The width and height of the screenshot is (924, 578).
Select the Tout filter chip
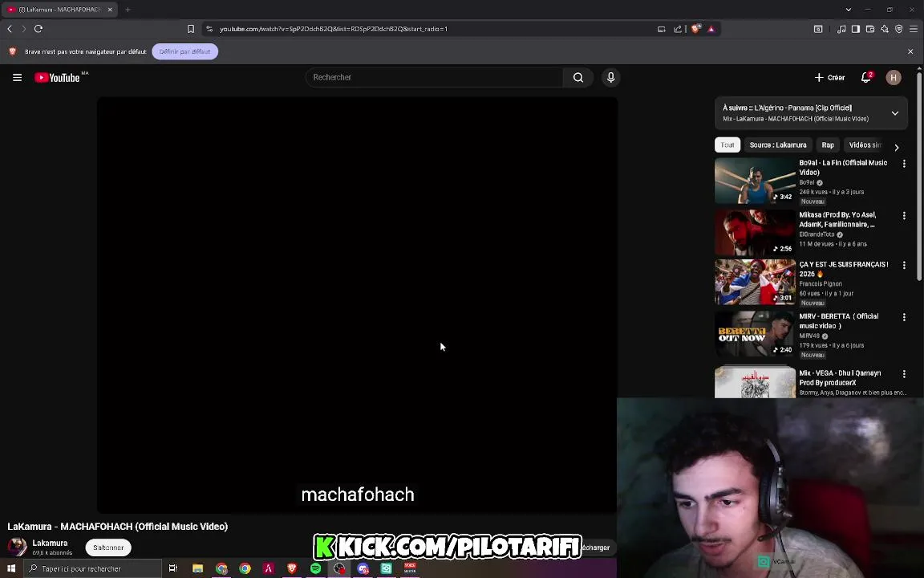[727, 145]
